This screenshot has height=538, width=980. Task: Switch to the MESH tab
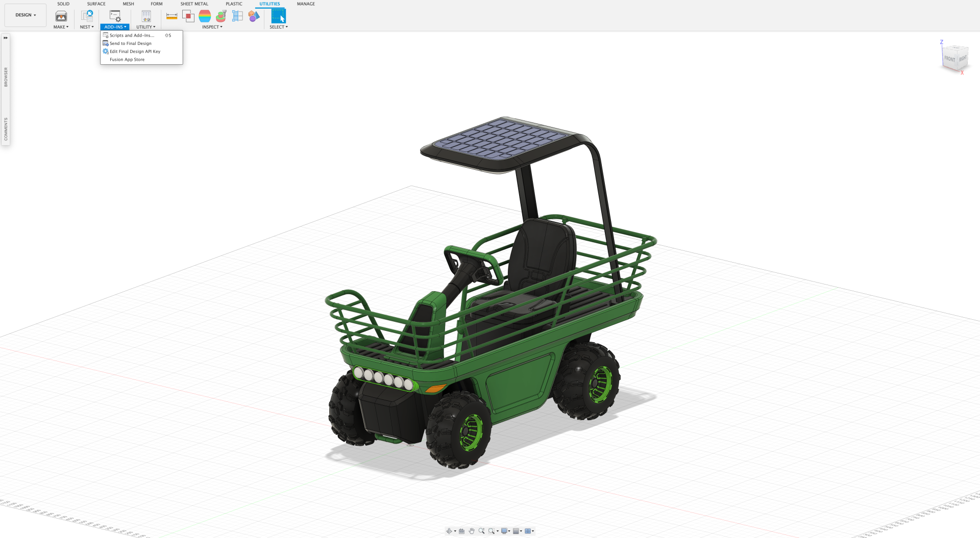click(x=129, y=4)
